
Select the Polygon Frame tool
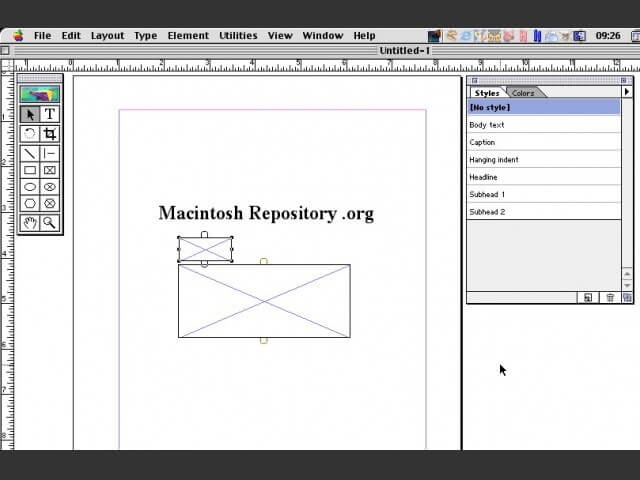coord(50,204)
